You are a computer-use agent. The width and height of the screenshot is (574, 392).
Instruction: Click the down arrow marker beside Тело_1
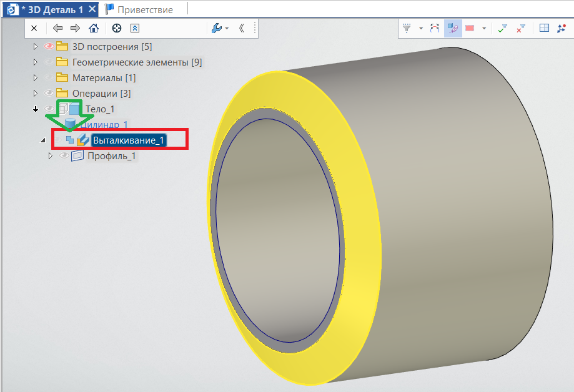[x=36, y=109]
